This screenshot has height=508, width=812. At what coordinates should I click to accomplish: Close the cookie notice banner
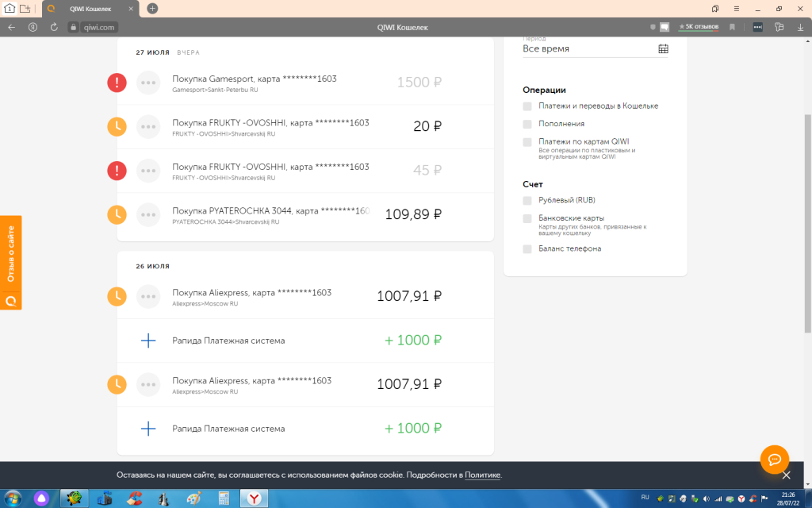click(786, 475)
